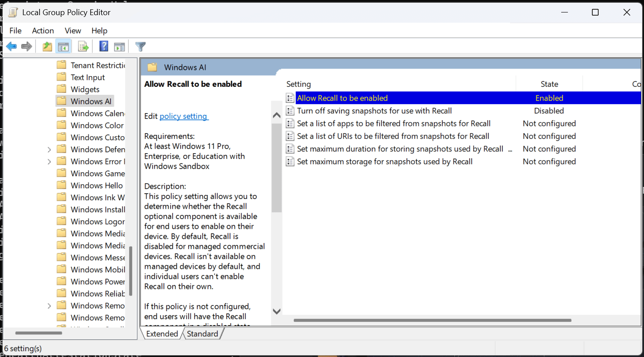Viewport: 644px width, 357px height.
Task: Click the Forward arrow toolbar icon
Action: pos(27,46)
